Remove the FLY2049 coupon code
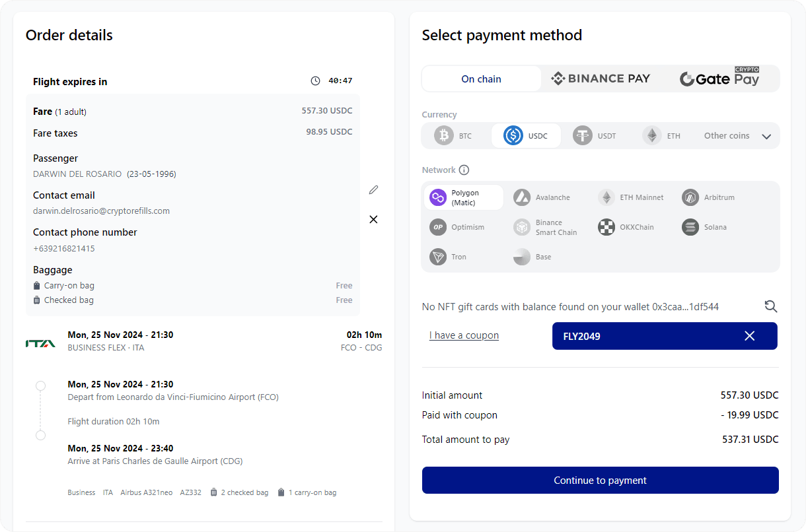The height and width of the screenshot is (532, 806). pos(749,336)
